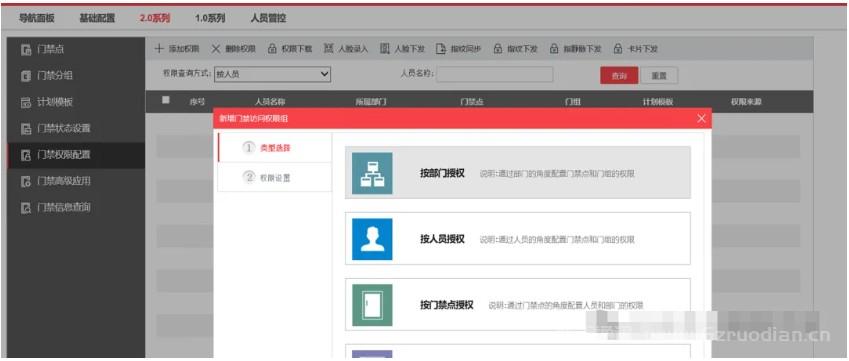Select the 按人员授权 person icon
The width and height of the screenshot is (849, 361).
click(372, 239)
